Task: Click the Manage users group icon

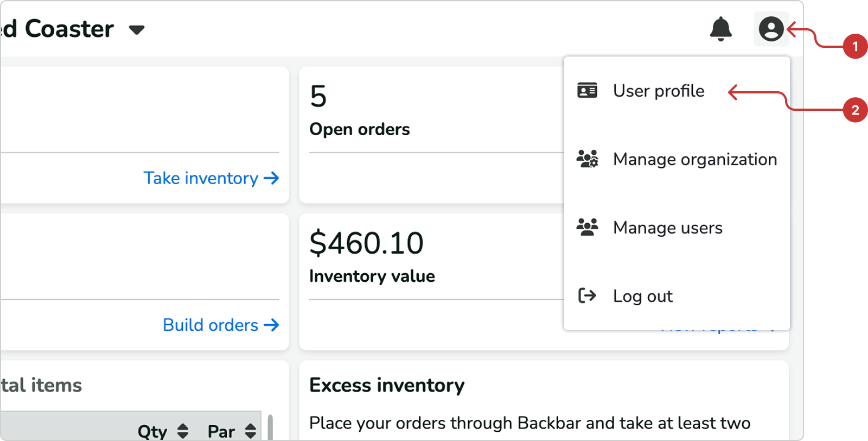Action: [587, 227]
